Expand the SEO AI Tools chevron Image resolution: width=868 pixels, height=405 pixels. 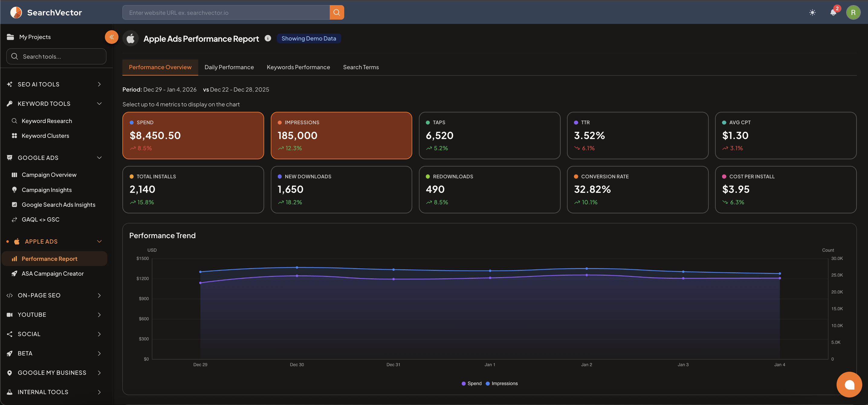[99, 84]
